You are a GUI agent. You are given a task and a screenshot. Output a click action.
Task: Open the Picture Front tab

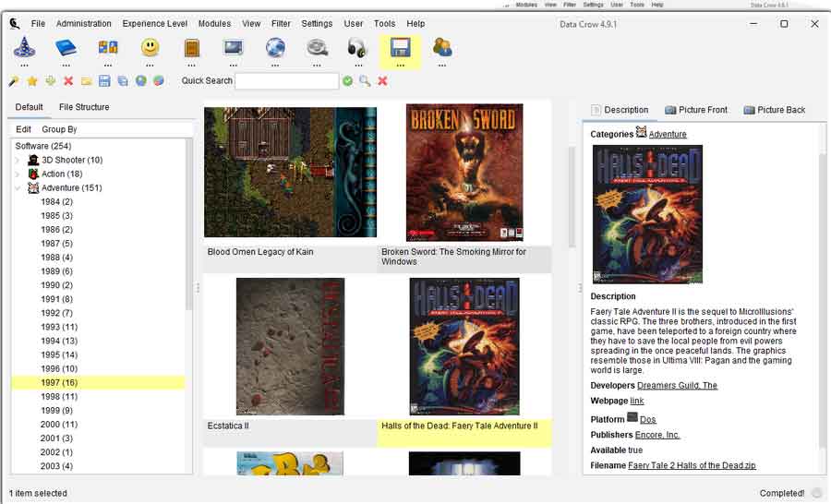click(696, 110)
